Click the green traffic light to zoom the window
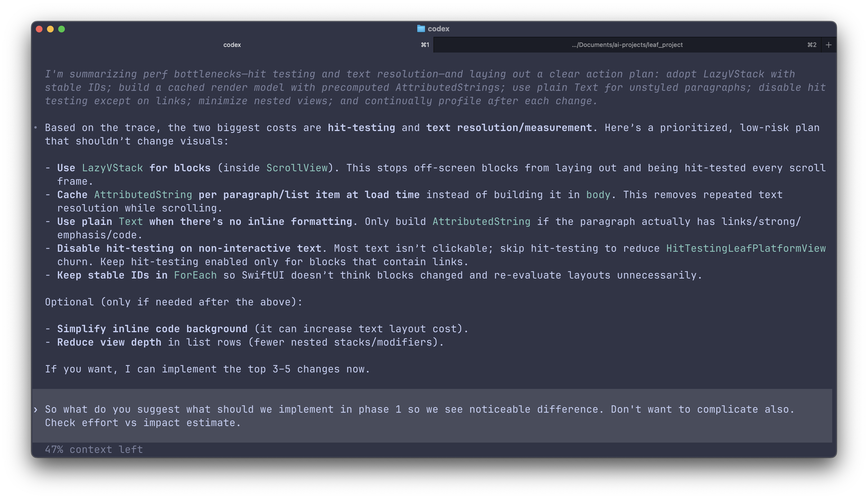The width and height of the screenshot is (868, 499). pyautogui.click(x=62, y=29)
